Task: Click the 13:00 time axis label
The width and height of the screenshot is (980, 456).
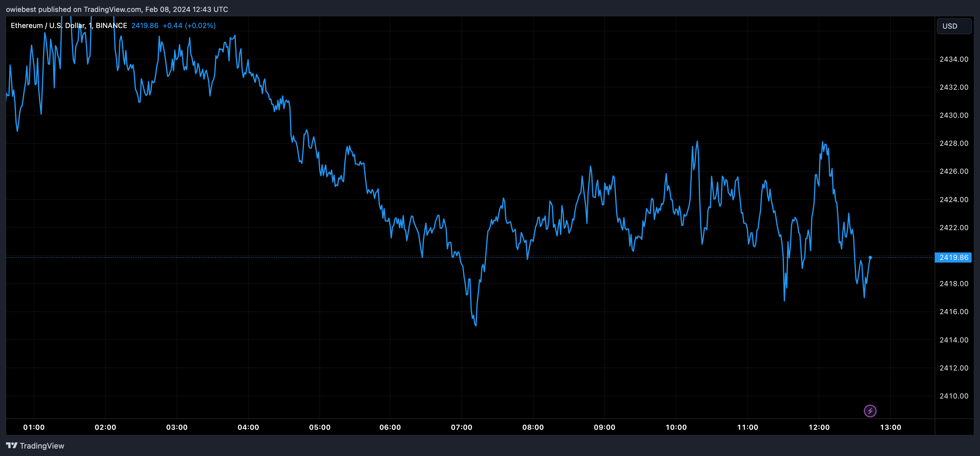Action: point(891,427)
